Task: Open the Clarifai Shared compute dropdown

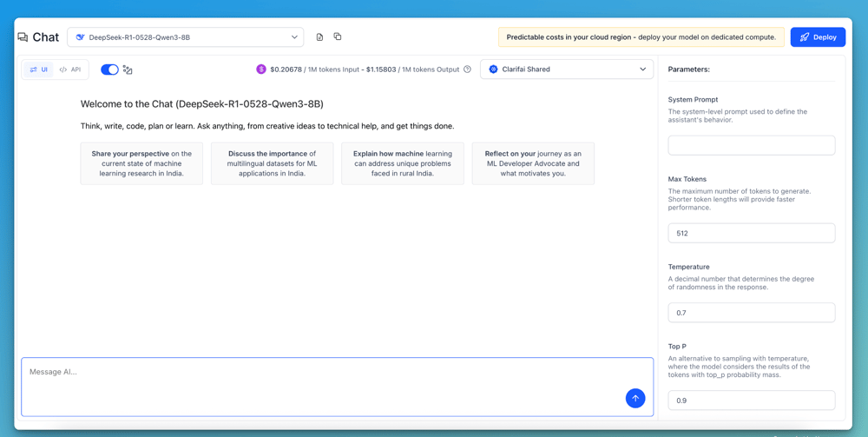Action: click(x=567, y=70)
